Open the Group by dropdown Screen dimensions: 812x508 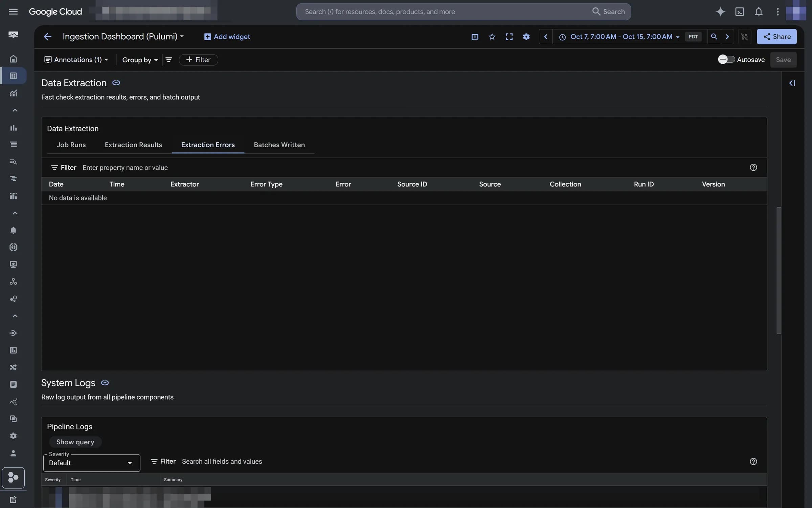140,60
